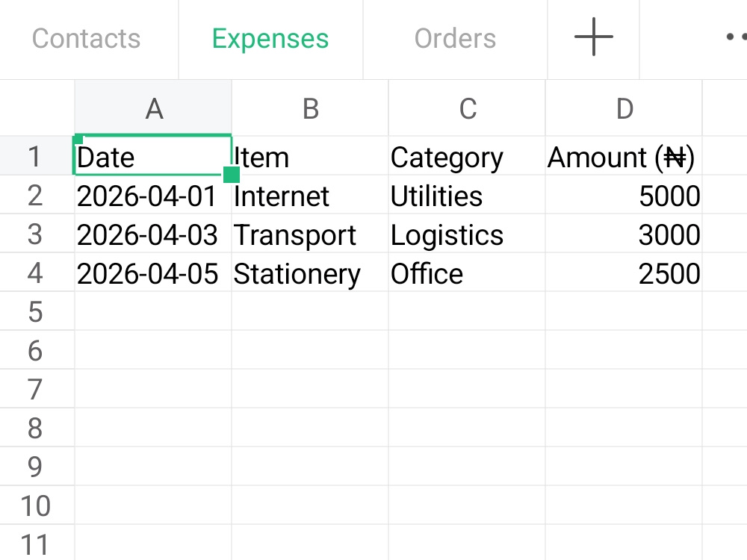
Task: Select row 10 header
Action: pos(37,505)
